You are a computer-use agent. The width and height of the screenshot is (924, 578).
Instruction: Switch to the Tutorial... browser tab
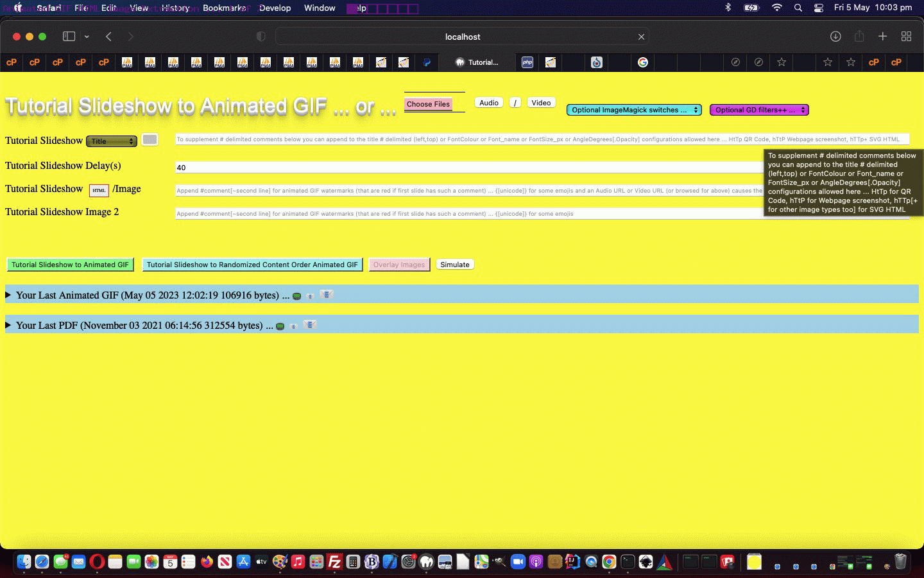[478, 62]
